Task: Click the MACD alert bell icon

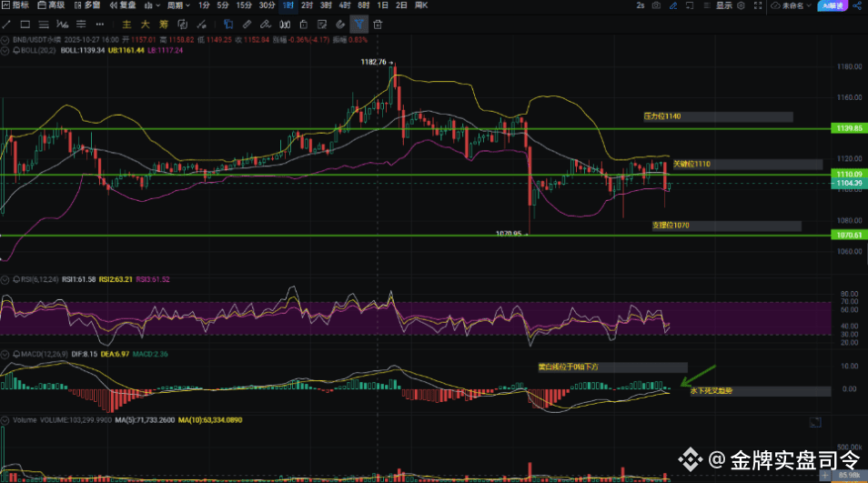Action: [x=16, y=354]
